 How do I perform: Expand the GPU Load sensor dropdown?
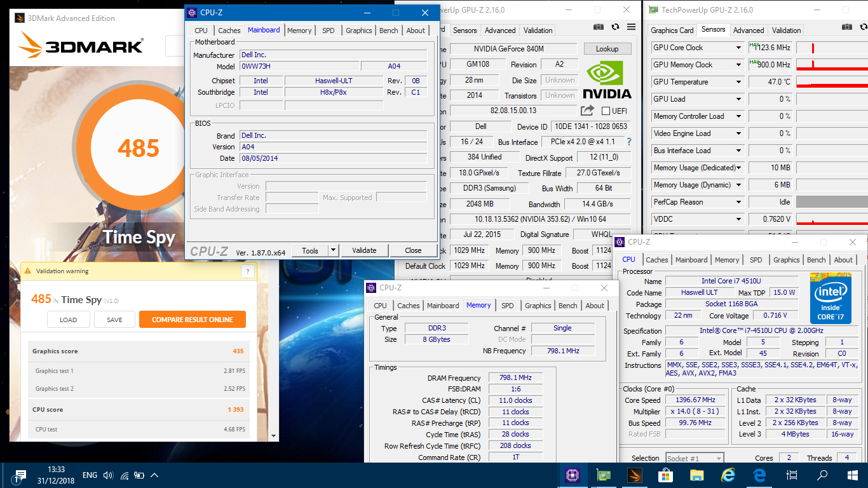point(738,99)
